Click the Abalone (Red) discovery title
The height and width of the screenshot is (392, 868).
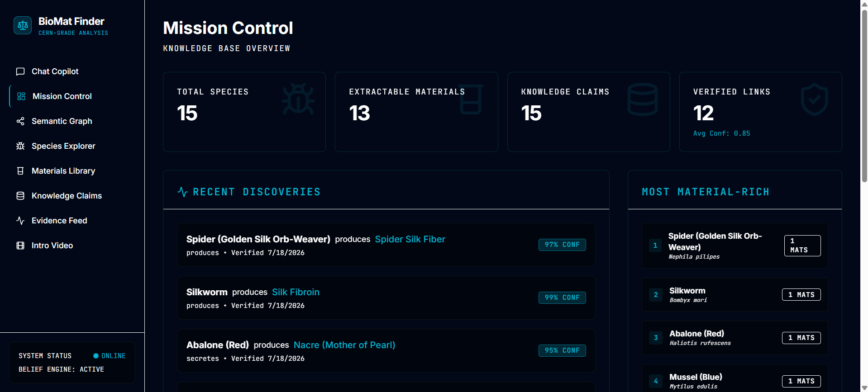pyautogui.click(x=218, y=345)
